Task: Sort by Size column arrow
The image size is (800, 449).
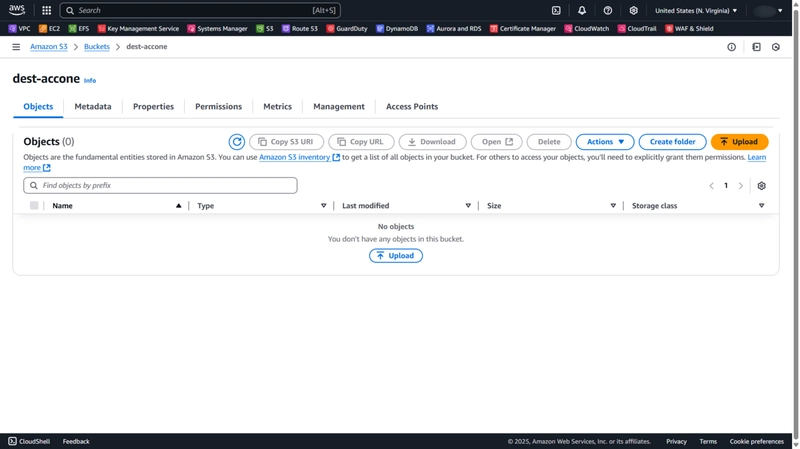Action: click(x=613, y=206)
